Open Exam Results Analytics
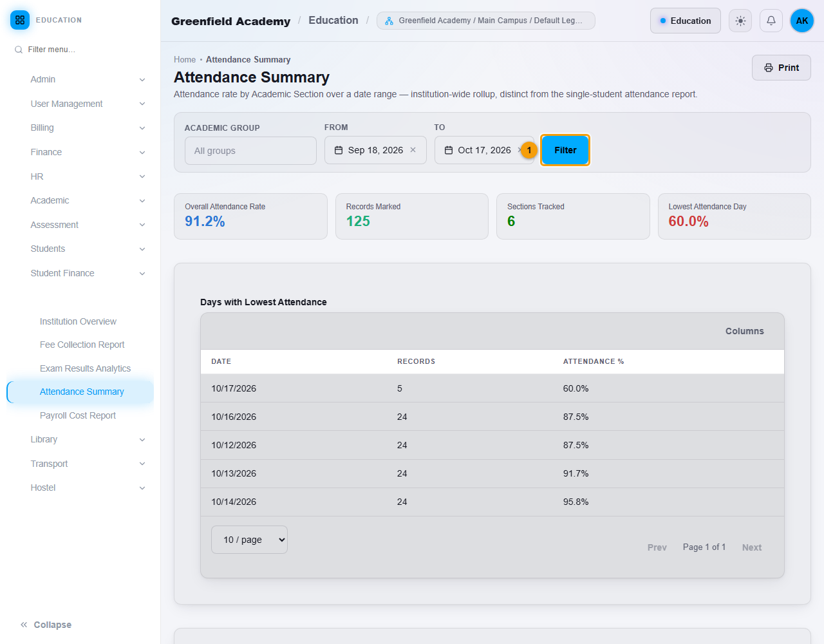The height and width of the screenshot is (644, 824). (x=85, y=368)
